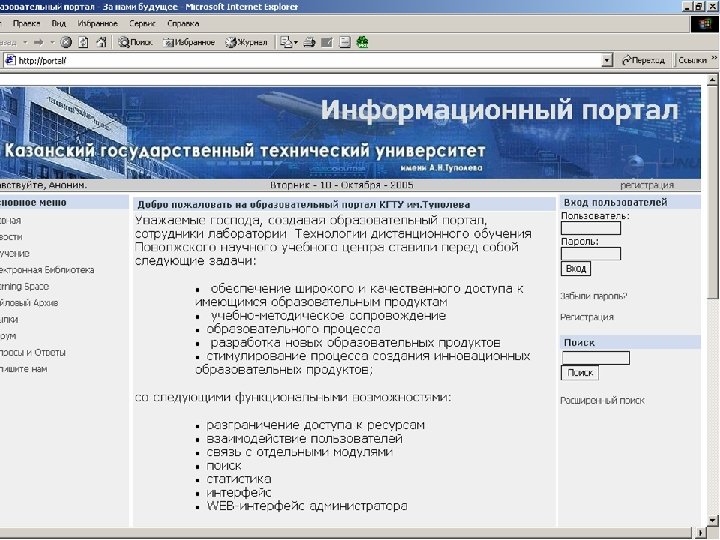This screenshot has height=540, width=720.
Task: Open dropdown arrow next to Mail icon
Action: (296, 42)
